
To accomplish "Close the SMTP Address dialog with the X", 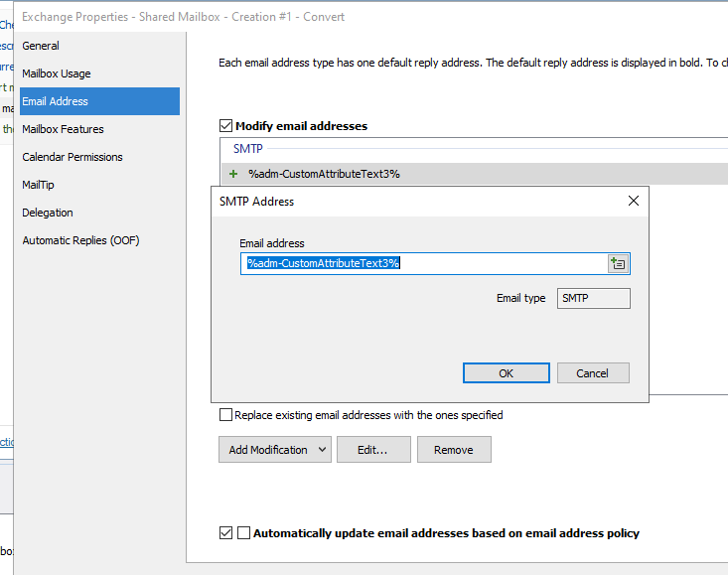I will coord(634,201).
